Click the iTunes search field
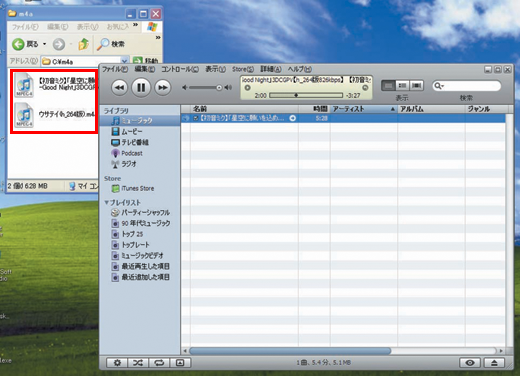The width and height of the screenshot is (520, 376). (x=467, y=86)
